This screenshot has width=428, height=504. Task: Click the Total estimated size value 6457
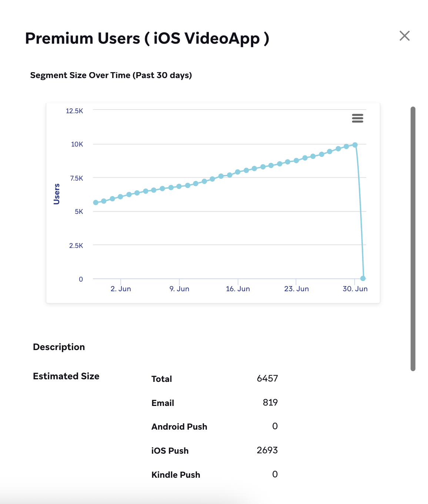point(267,379)
